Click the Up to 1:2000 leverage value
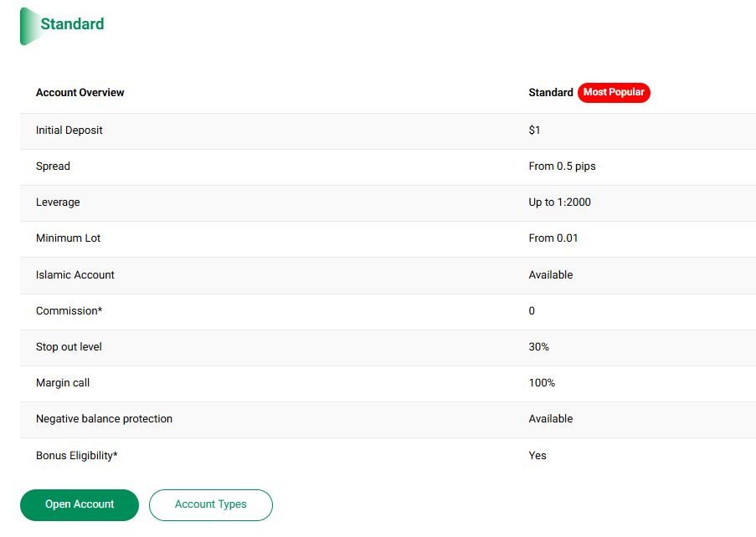 [559, 202]
